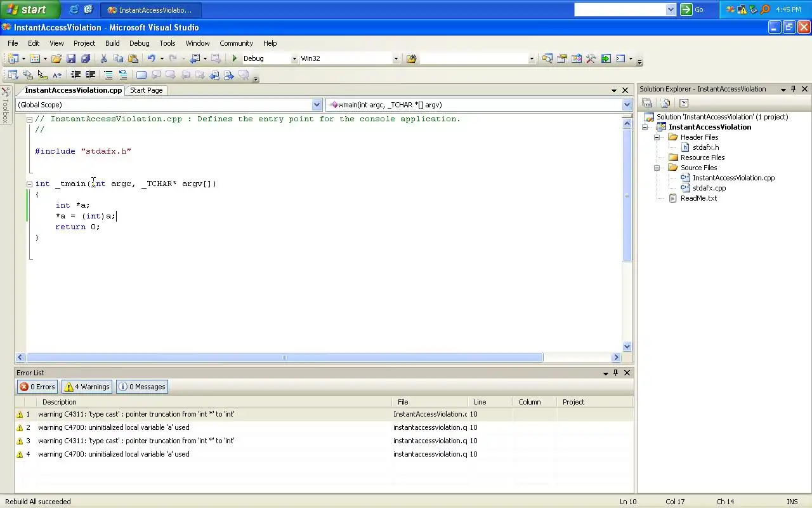
Task: Select warning row 2 about uninitialized variable
Action: [324, 427]
